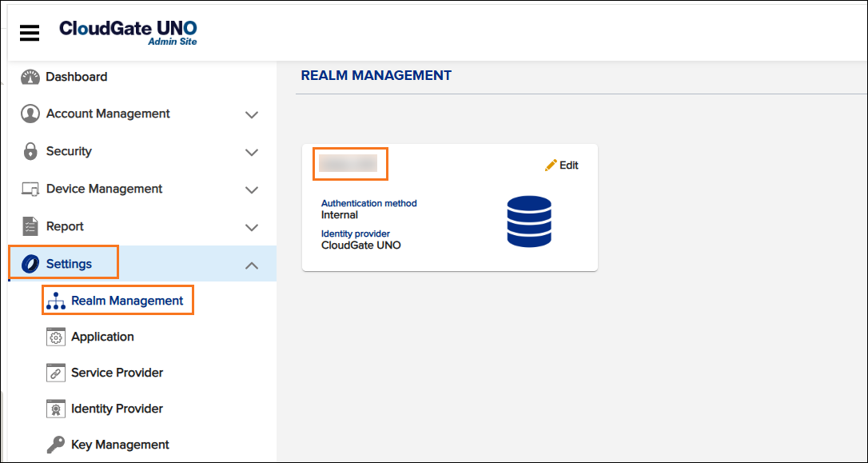Click the blue database icon on realm card
This screenshot has height=463, width=868.
529,221
